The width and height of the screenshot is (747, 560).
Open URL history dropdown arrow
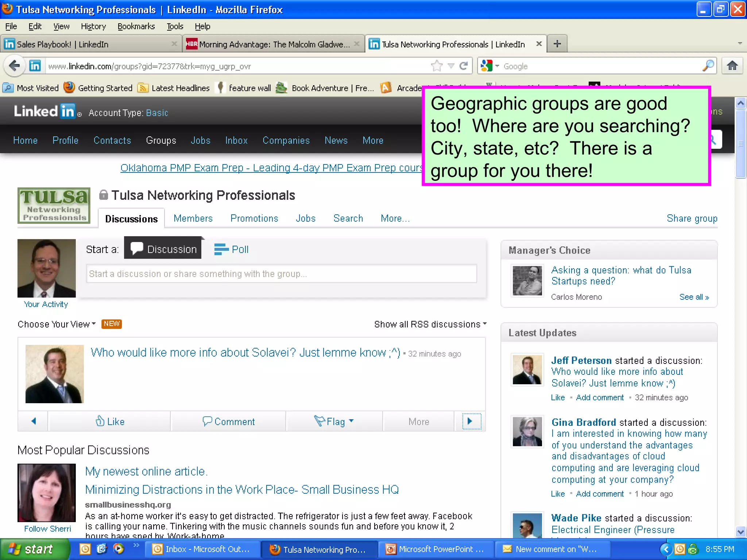tap(451, 66)
